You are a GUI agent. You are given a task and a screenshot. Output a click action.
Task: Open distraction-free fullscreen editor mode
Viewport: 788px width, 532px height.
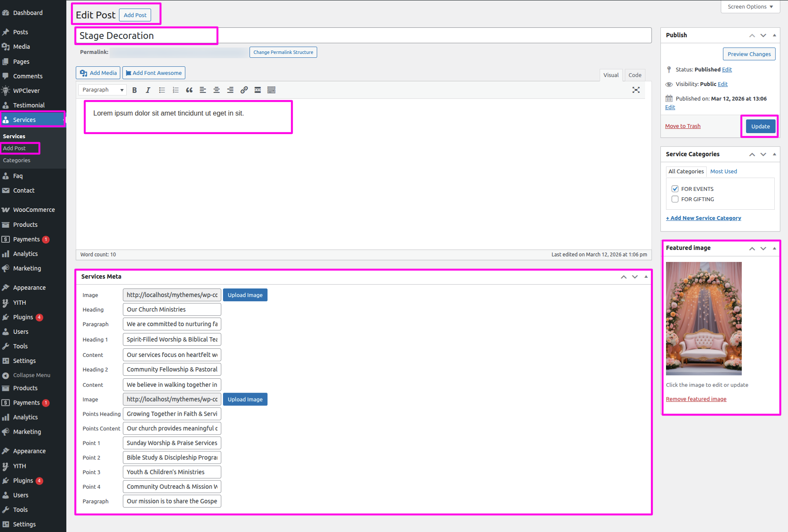[x=636, y=90]
